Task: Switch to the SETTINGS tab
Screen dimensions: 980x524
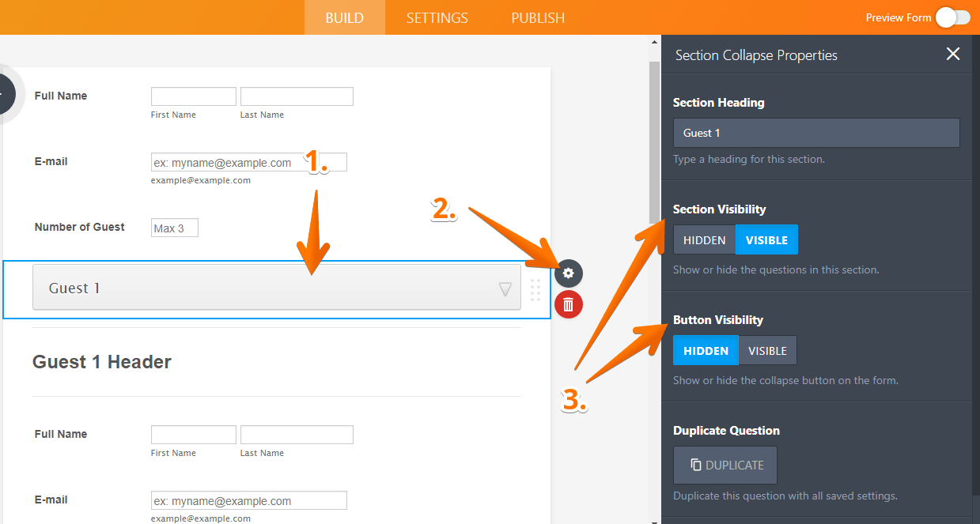Action: (x=437, y=17)
